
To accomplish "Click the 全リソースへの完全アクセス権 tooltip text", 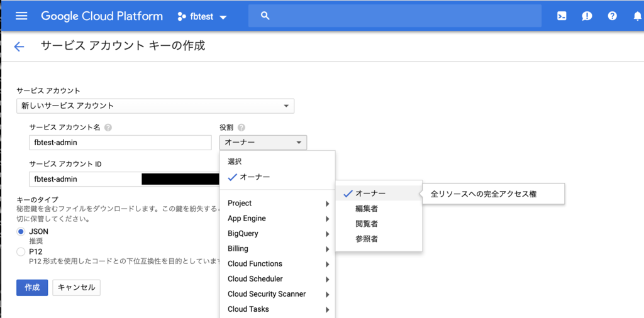I will click(484, 194).
